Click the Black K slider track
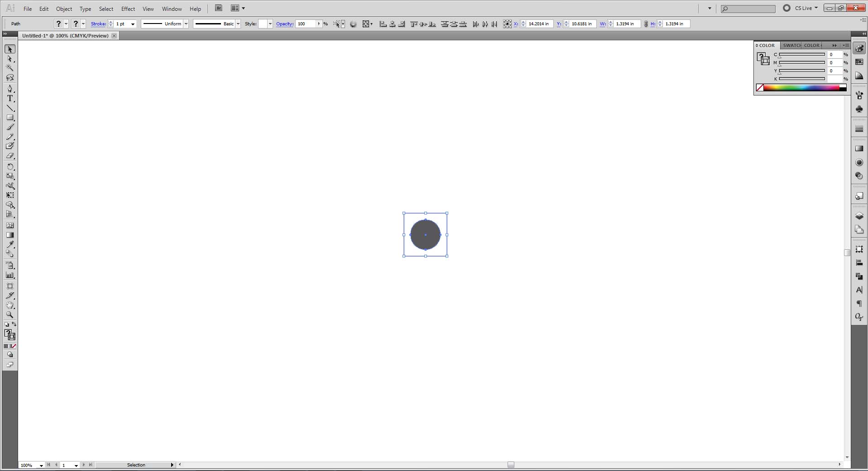 (x=802, y=79)
